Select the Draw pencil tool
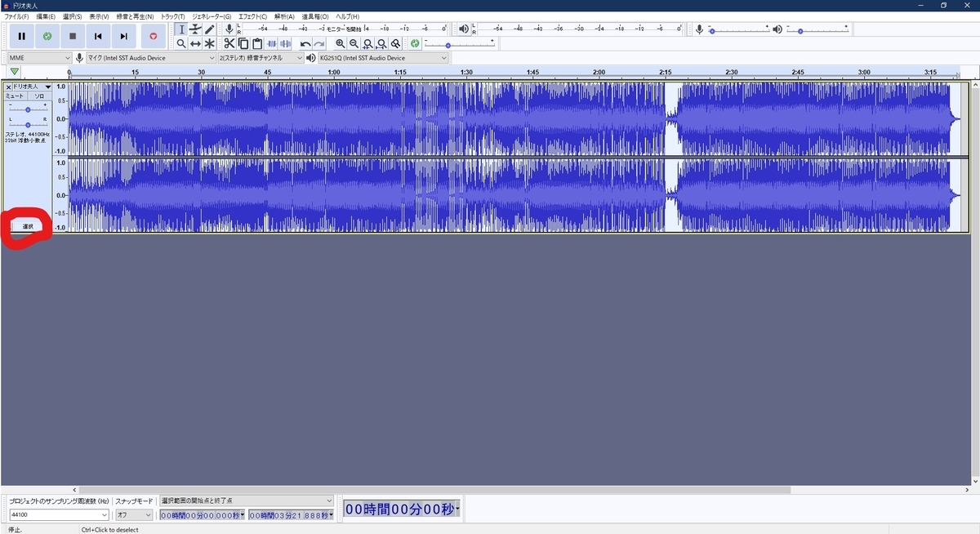This screenshot has width=980, height=534. (210, 29)
